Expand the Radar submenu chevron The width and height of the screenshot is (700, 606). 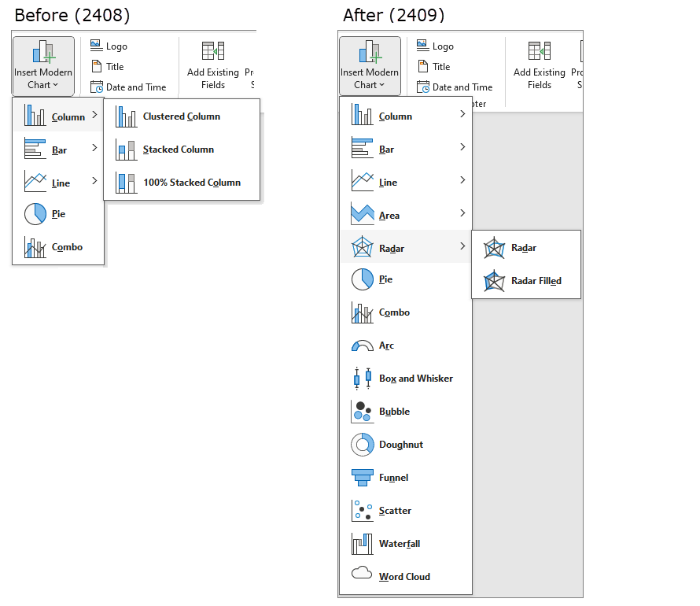coord(462,246)
